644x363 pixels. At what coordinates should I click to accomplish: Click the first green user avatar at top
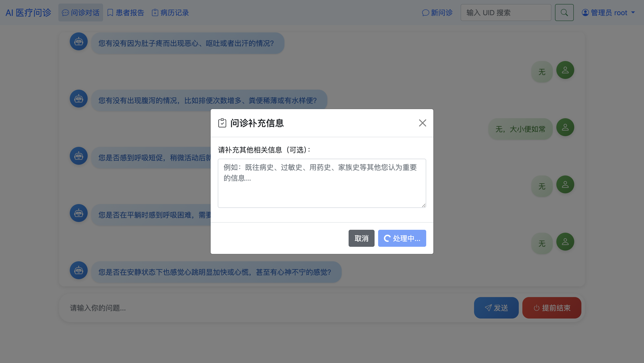pyautogui.click(x=565, y=70)
